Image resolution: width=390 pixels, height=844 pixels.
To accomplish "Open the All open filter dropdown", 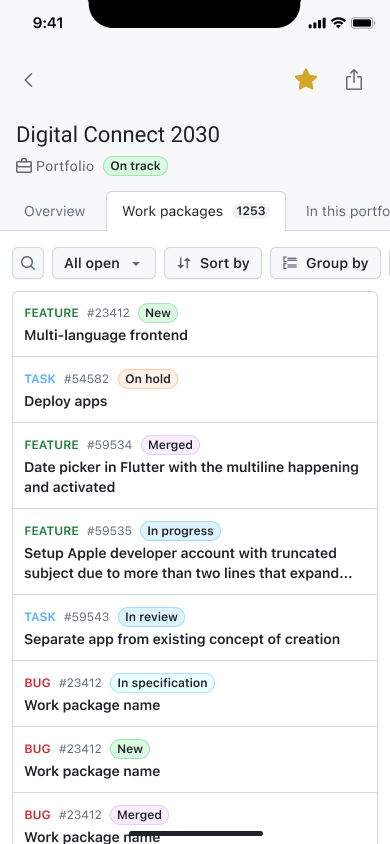I will pyautogui.click(x=104, y=263).
